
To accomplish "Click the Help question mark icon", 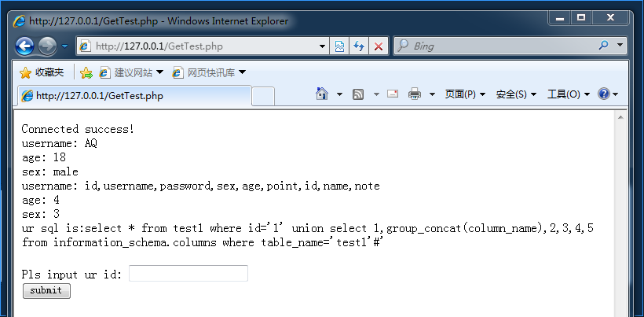I will coord(604,94).
